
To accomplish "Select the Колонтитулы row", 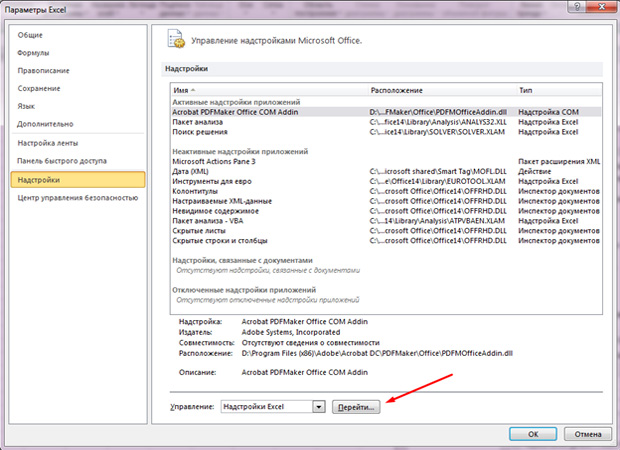I will point(386,191).
